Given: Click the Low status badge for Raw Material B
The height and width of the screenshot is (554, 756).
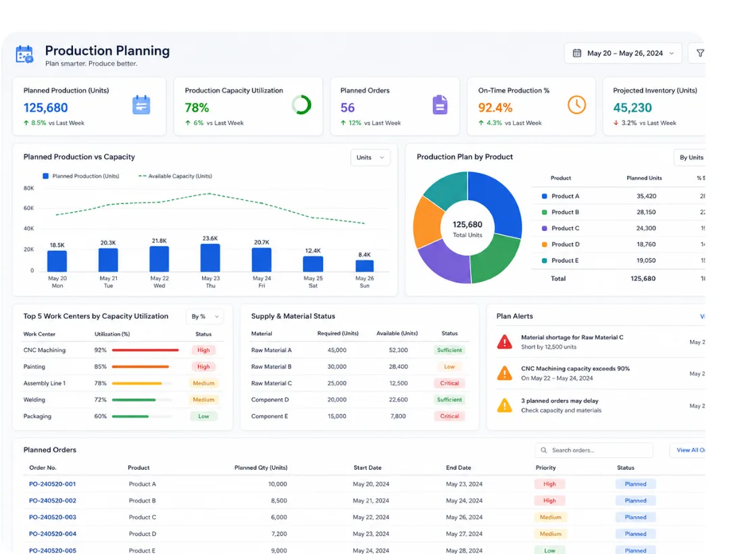Looking at the screenshot, I should [449, 366].
